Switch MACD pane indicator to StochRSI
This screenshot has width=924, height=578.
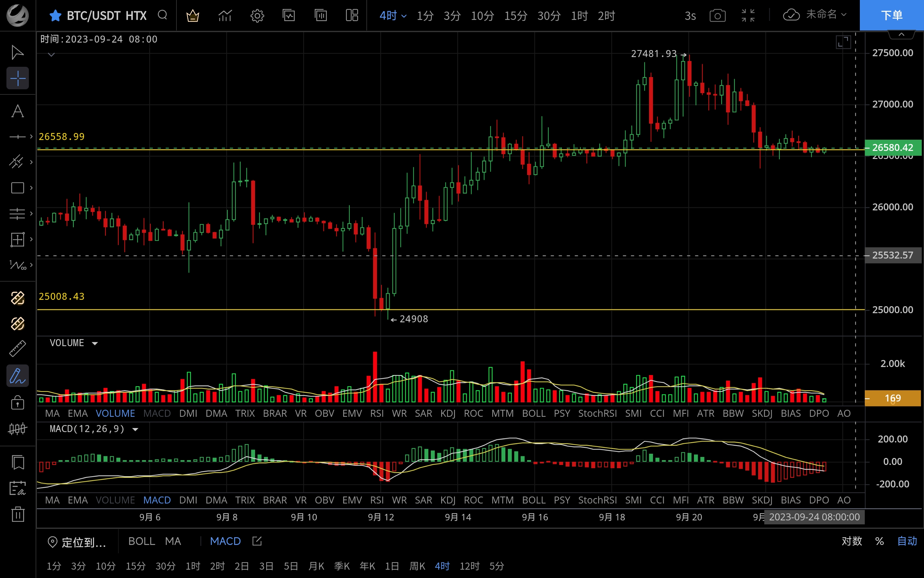(597, 500)
